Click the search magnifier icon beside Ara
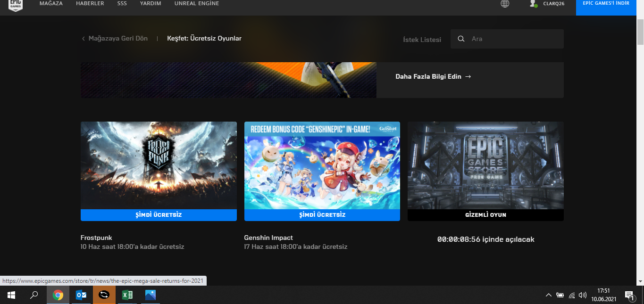Viewport: 644px width, 304px height. [461, 39]
